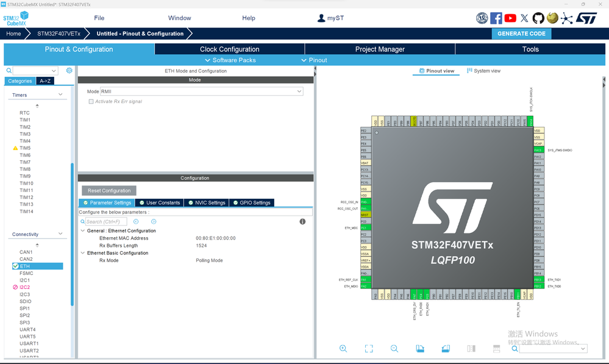
Task: Click the peripheral search magnifier icon
Action: click(x=9, y=71)
